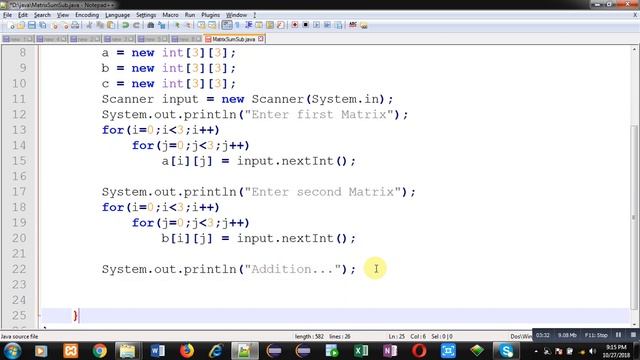Open the Window menu

point(236,15)
